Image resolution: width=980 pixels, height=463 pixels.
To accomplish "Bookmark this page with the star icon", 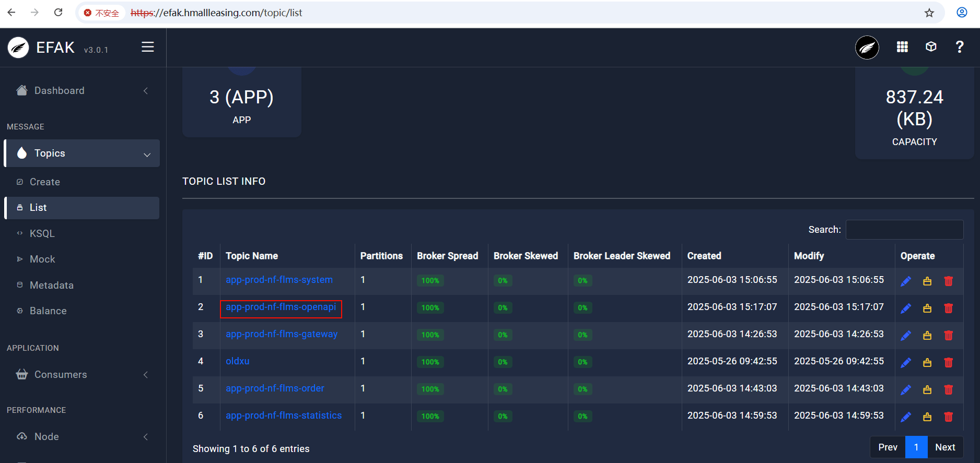I will 929,13.
